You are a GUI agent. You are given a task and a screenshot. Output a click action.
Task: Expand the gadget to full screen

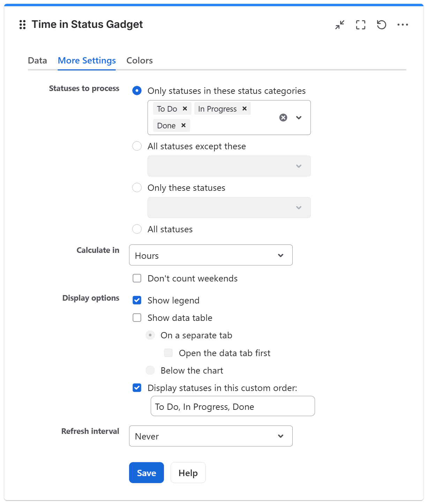[x=361, y=25]
